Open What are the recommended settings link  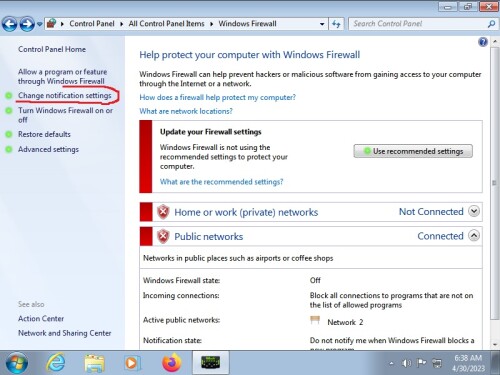221,182
